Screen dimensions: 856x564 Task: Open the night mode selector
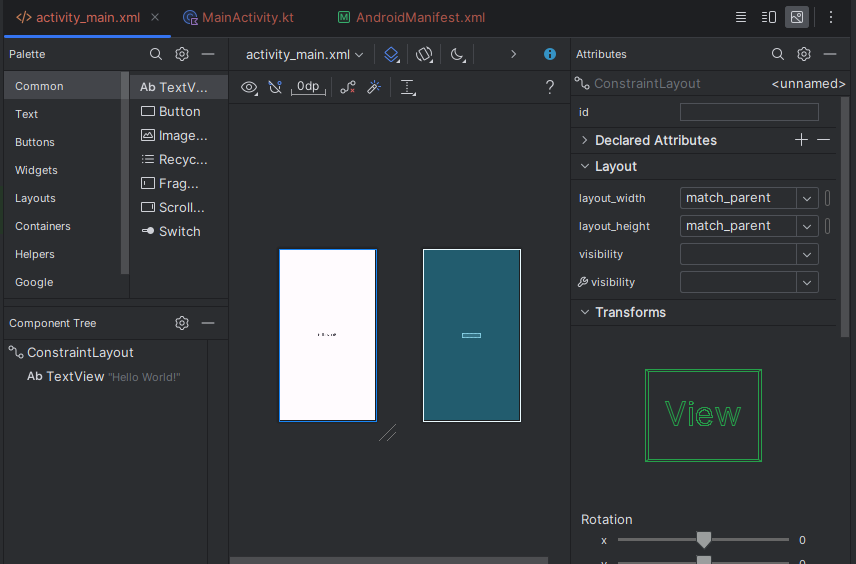pyautogui.click(x=457, y=55)
